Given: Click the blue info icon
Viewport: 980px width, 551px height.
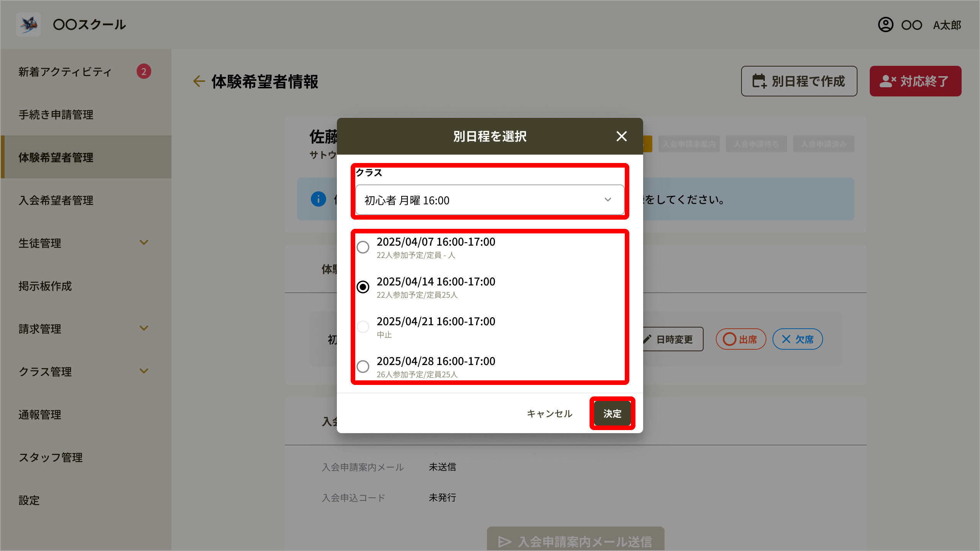Looking at the screenshot, I should coord(318,199).
